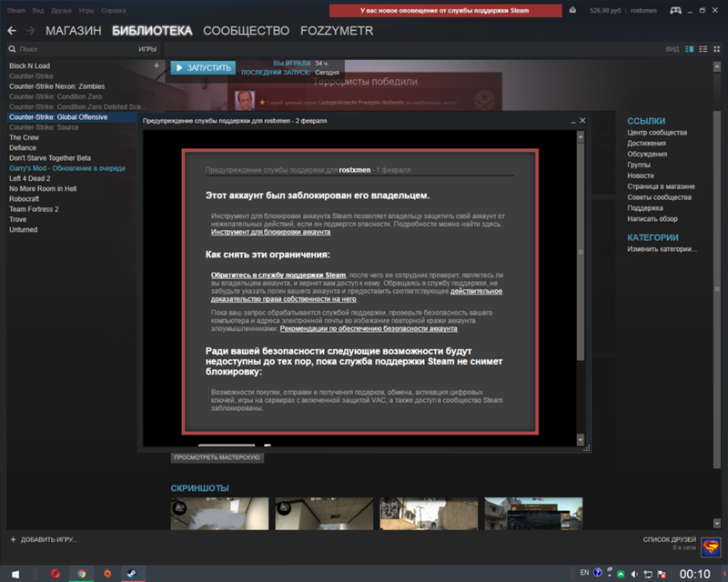Open the Steam app on the taskbar
This screenshot has height=582, width=728.
(x=131, y=573)
